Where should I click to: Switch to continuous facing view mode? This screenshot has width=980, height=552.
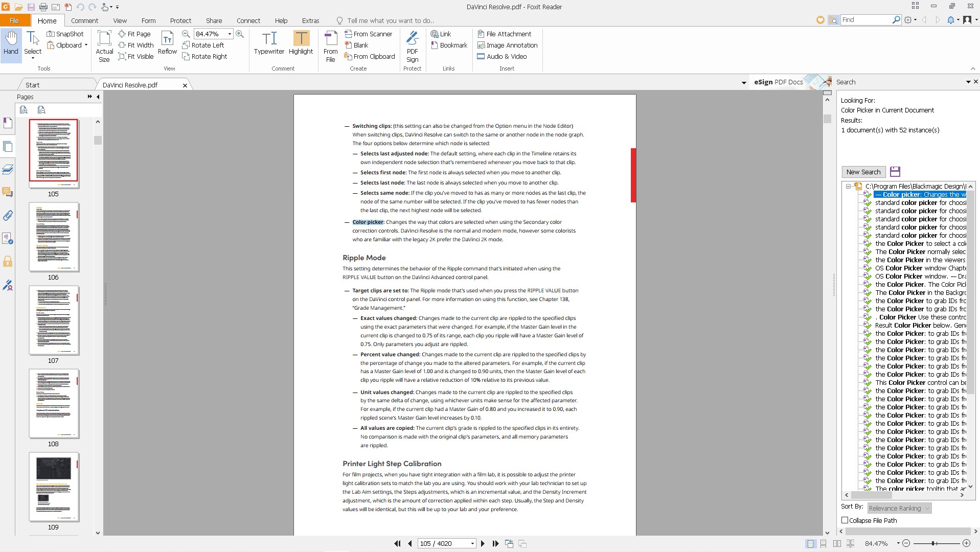point(850,544)
